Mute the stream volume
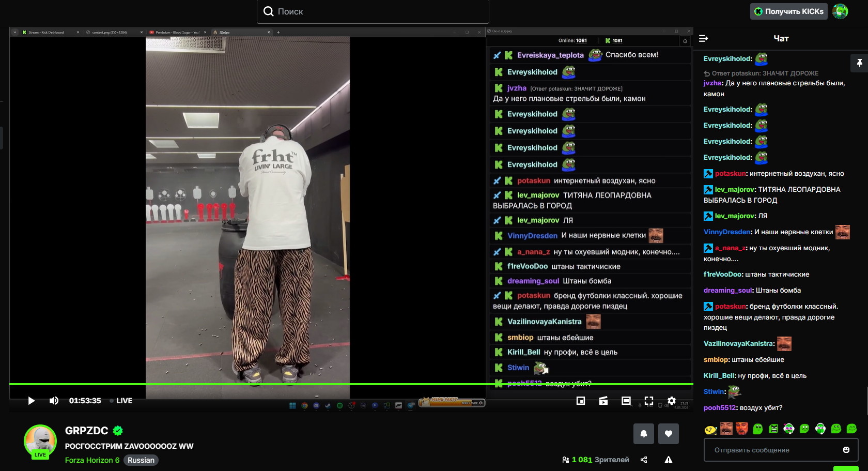 (54, 401)
